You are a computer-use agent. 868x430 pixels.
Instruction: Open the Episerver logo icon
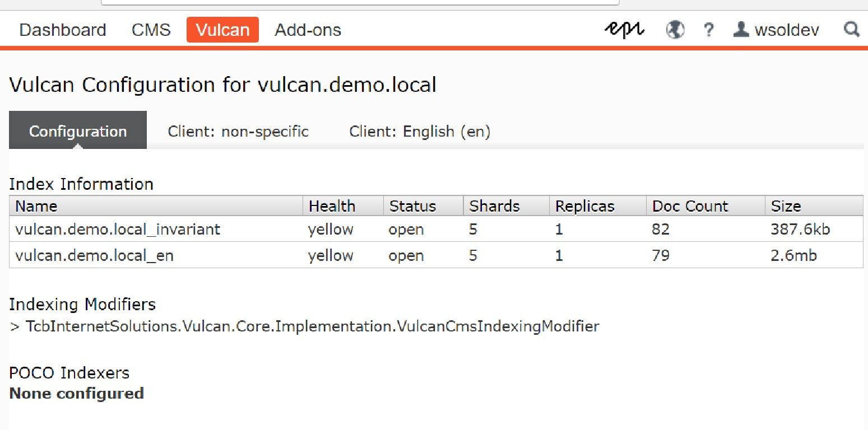point(624,30)
